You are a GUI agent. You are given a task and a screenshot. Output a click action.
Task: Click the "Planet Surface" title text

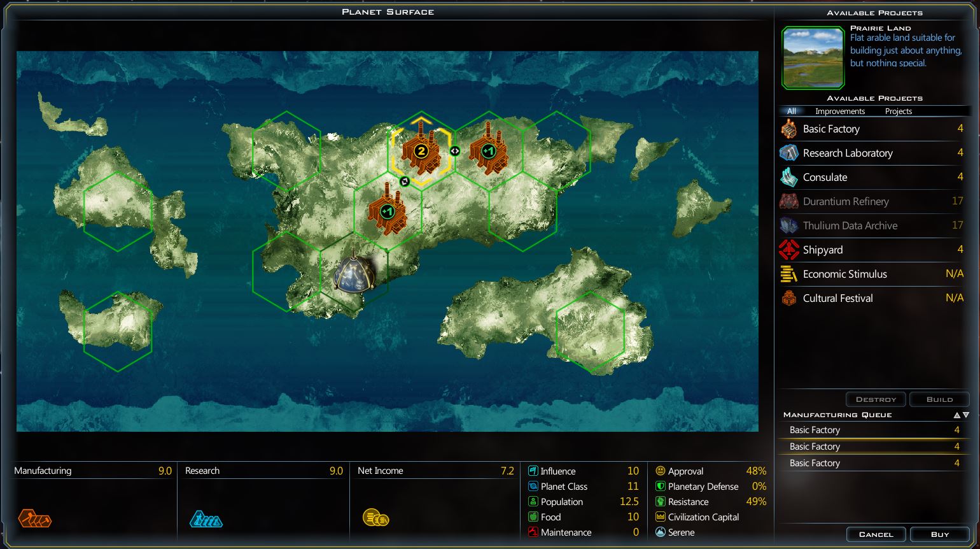[388, 12]
